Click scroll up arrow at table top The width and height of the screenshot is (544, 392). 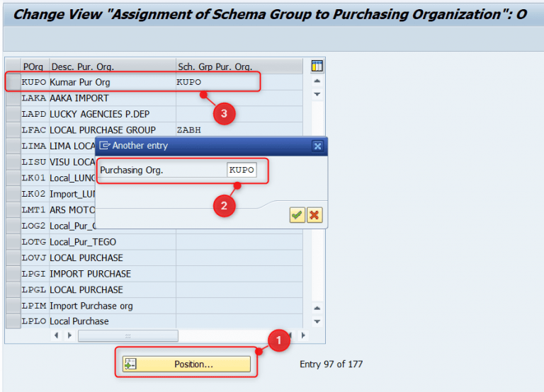pos(317,81)
